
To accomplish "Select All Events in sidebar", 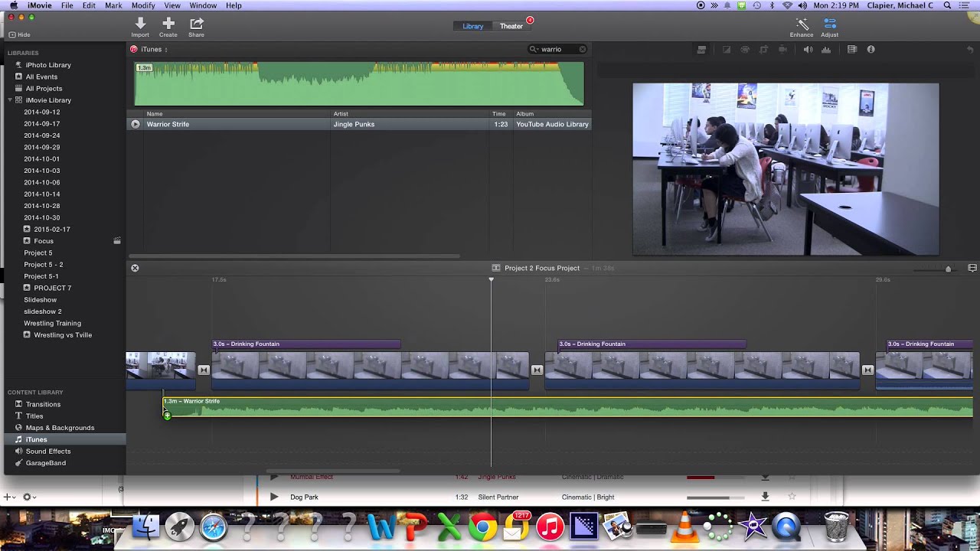I will click(41, 77).
